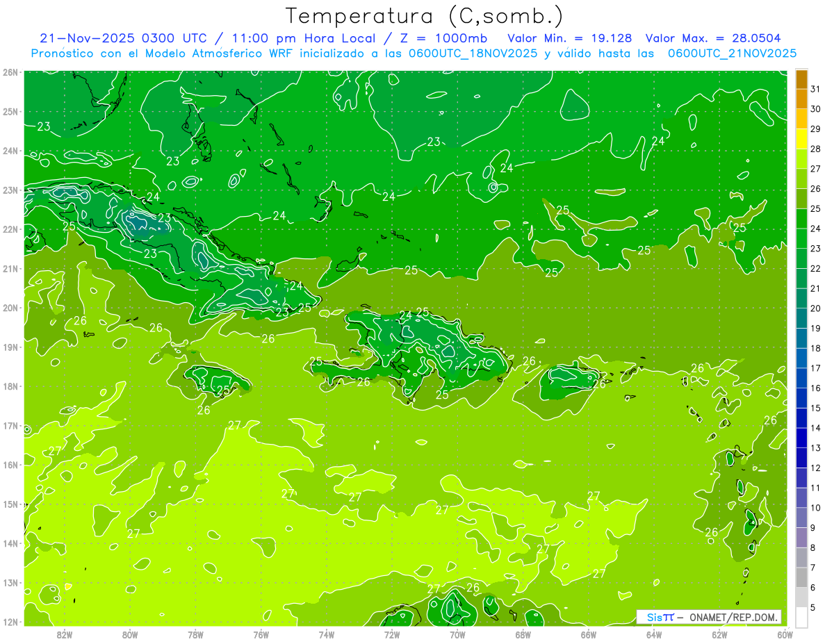Click the 17N latitude axis label
Viewport: 834px width, 644px height.
click(x=10, y=425)
